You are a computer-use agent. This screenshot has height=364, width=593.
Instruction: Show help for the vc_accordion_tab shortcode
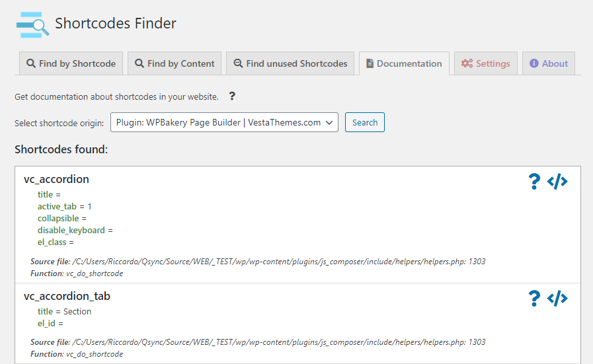pos(534,298)
